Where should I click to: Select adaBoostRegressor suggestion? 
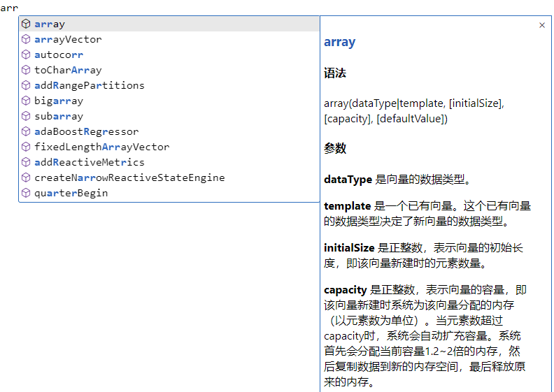pos(86,131)
